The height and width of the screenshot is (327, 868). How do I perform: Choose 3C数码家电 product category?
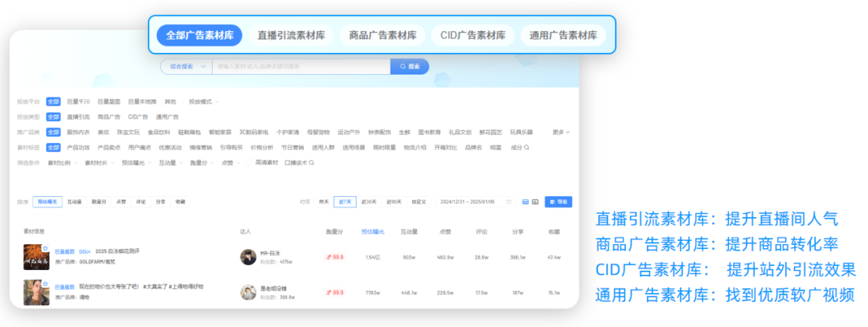253,133
